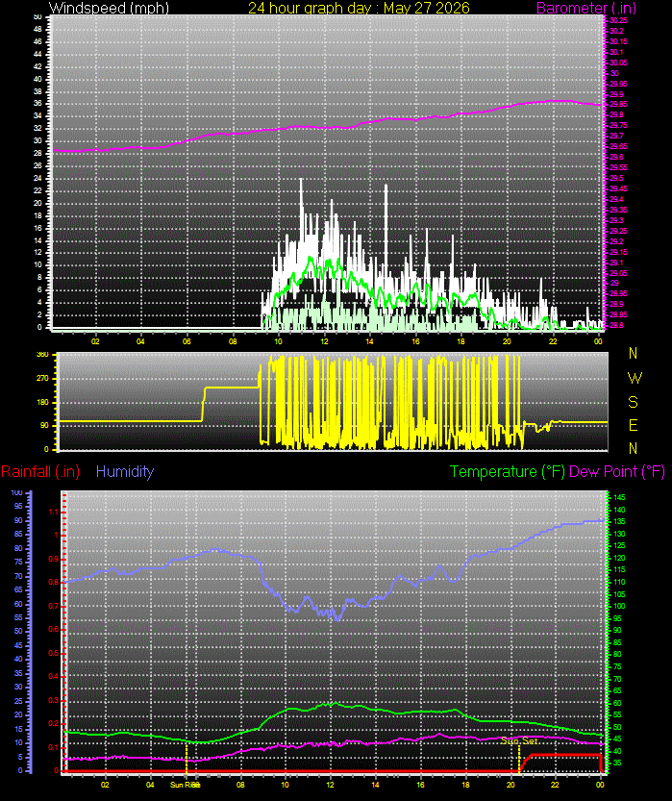Click "0.8" on the red rainfall axis
This screenshot has height=801, width=672.
54,583
